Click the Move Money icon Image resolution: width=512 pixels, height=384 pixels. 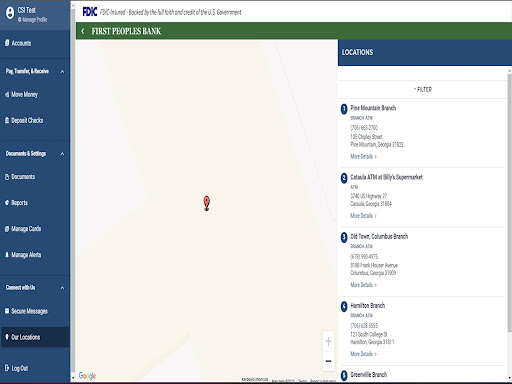pyautogui.click(x=7, y=95)
